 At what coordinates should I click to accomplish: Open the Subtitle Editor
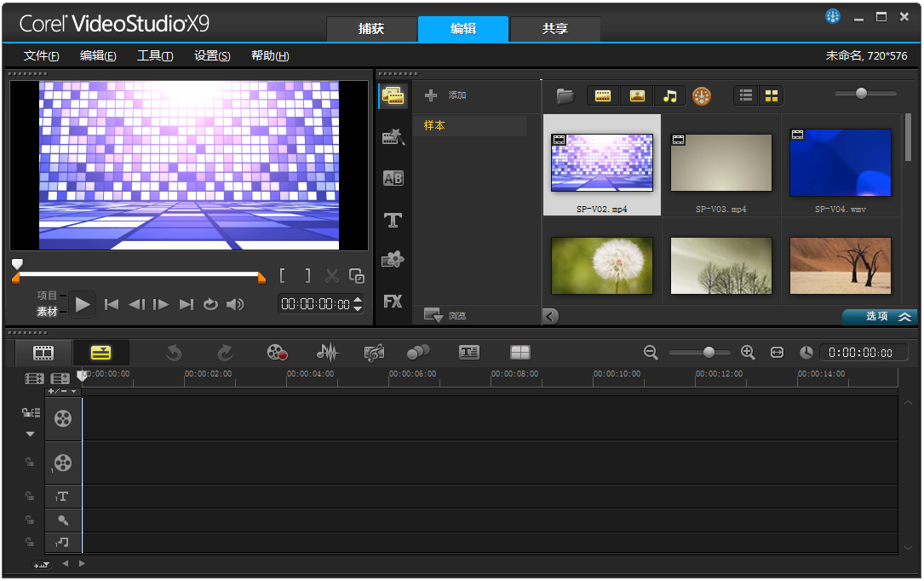pos(469,353)
